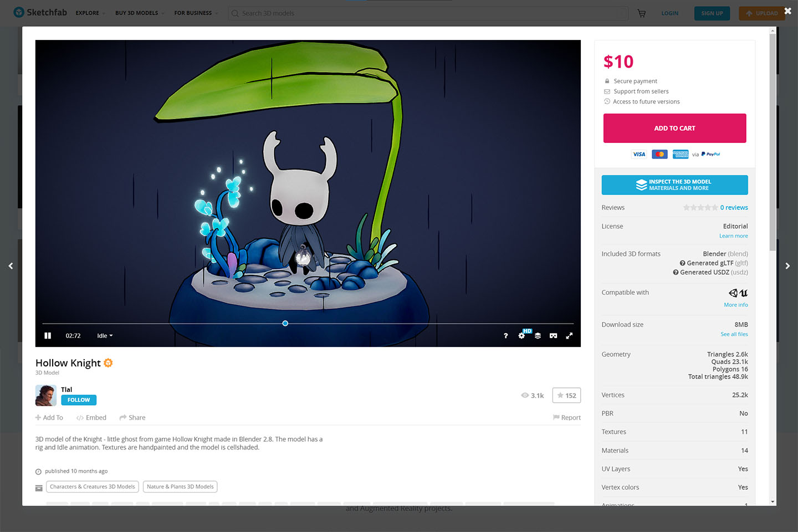Expand the viewer to fullscreen

point(569,336)
